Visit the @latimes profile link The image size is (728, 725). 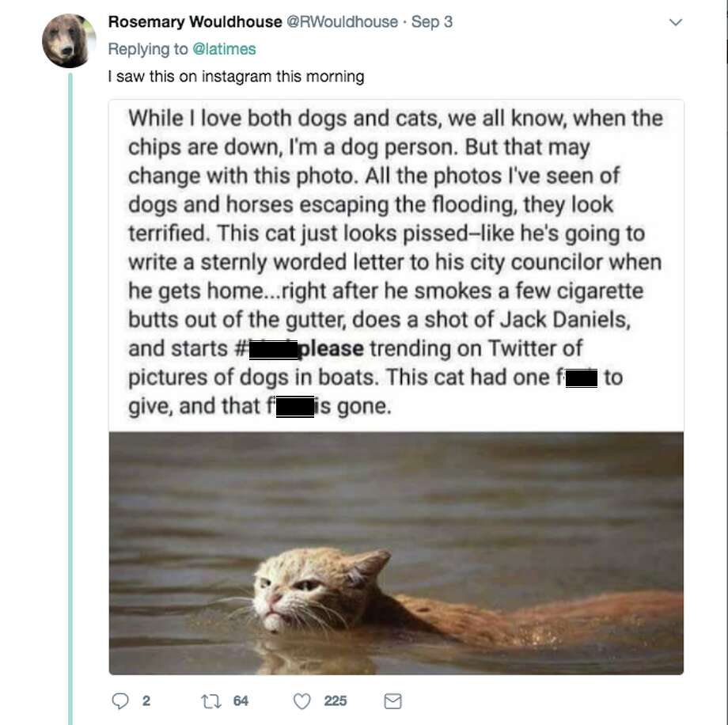tap(225, 48)
